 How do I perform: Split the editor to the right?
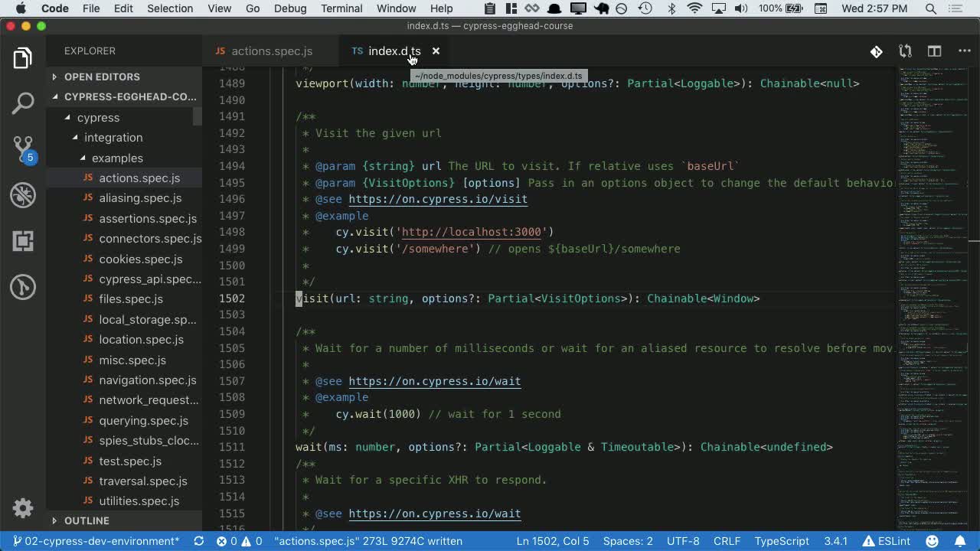[x=934, y=51]
